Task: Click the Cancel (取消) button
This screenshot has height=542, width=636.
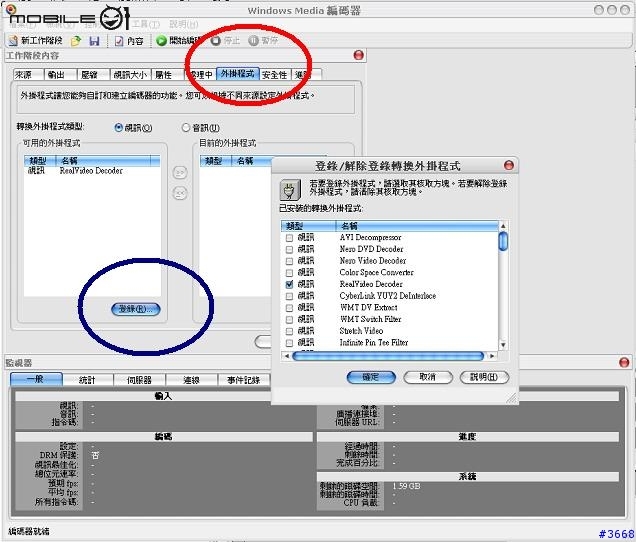Action: 428,377
